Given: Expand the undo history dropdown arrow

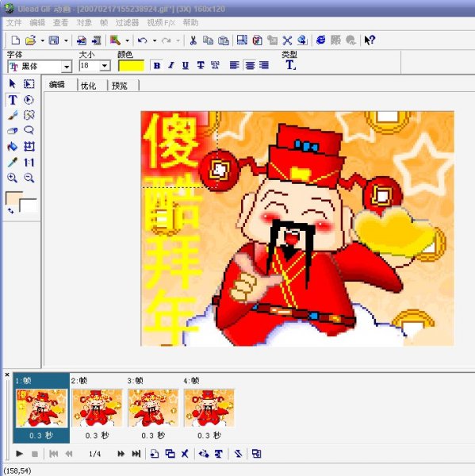Looking at the screenshot, I should click(x=155, y=40).
